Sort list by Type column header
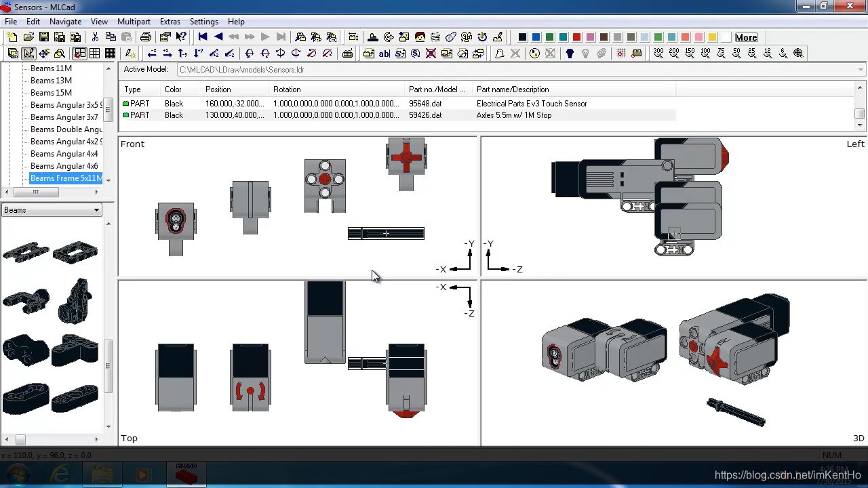The image size is (868, 488). (x=140, y=89)
